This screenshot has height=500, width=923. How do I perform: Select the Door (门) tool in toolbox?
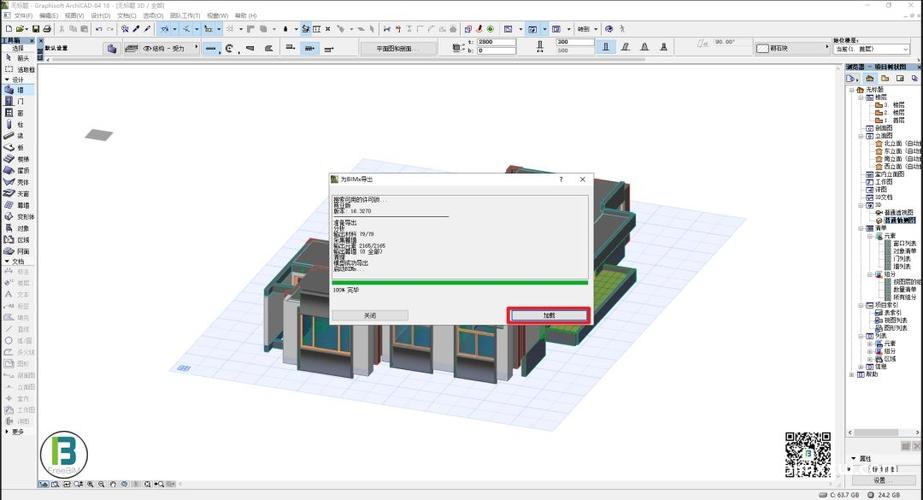coord(20,101)
